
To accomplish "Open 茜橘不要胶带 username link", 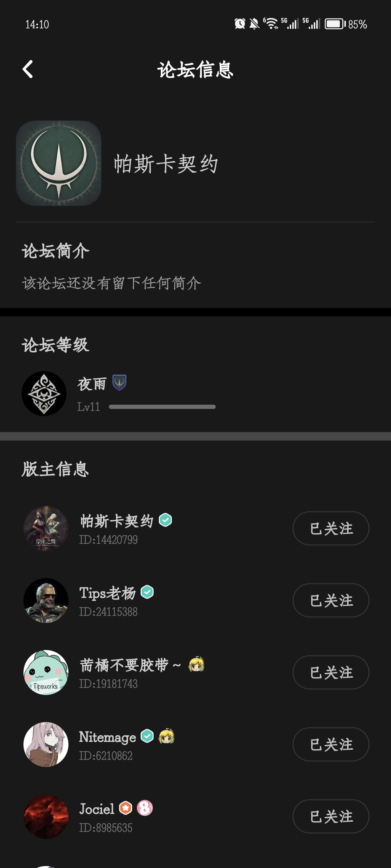I will coord(124,665).
